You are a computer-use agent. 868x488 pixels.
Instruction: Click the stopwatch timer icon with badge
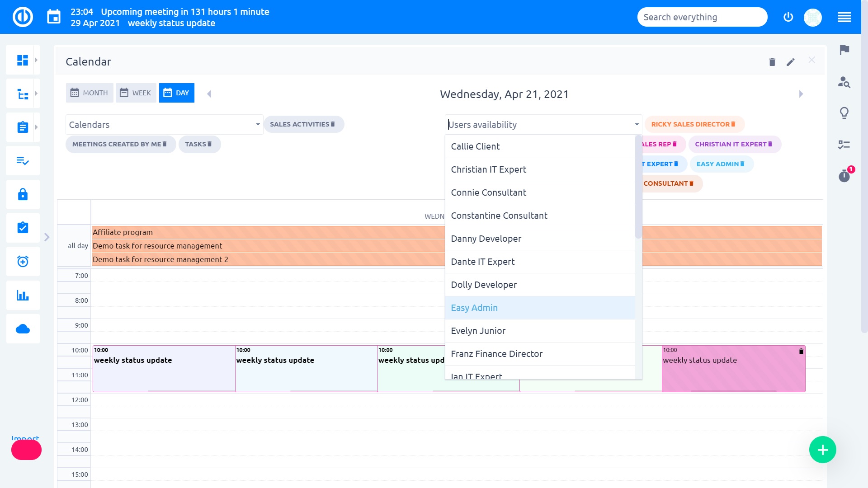pos(844,176)
